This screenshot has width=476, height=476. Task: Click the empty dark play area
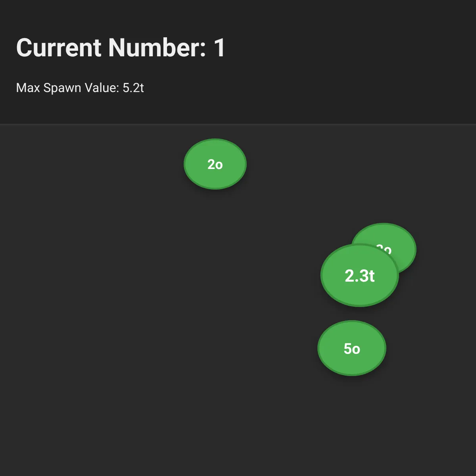[139, 317]
